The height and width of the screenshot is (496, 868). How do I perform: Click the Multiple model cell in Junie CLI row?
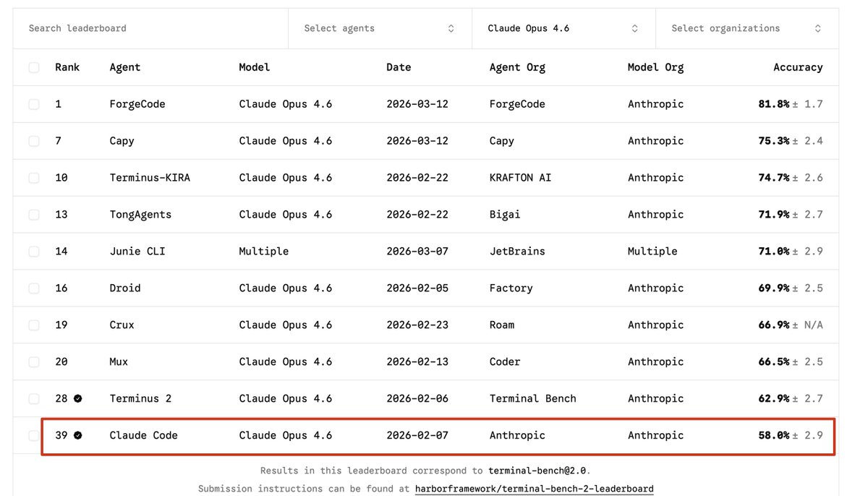pyautogui.click(x=264, y=252)
